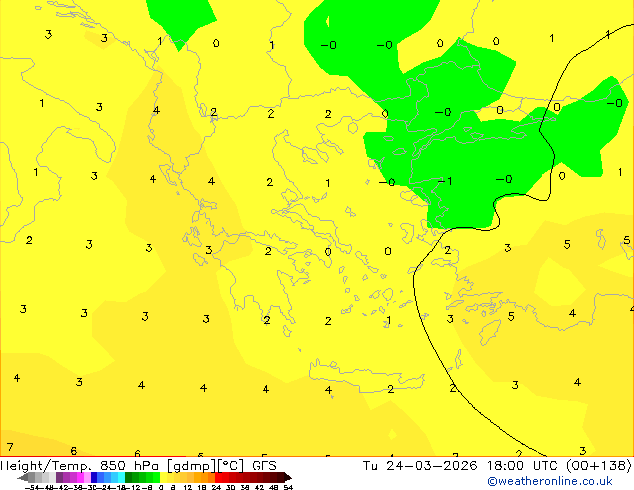The height and width of the screenshot is (490, 634).
Task: Click the cyan swatch above -18 in legend
Action: 121,477
